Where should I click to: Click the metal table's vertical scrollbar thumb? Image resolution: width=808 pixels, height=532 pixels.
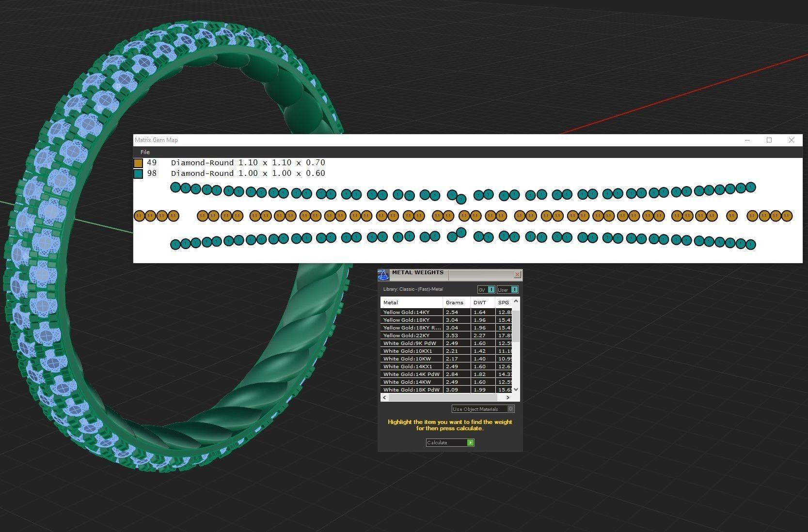click(x=516, y=326)
